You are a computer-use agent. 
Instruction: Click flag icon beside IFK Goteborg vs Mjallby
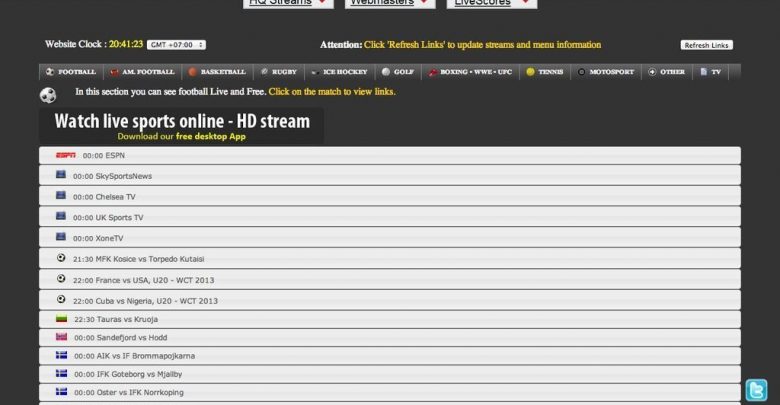click(x=61, y=373)
